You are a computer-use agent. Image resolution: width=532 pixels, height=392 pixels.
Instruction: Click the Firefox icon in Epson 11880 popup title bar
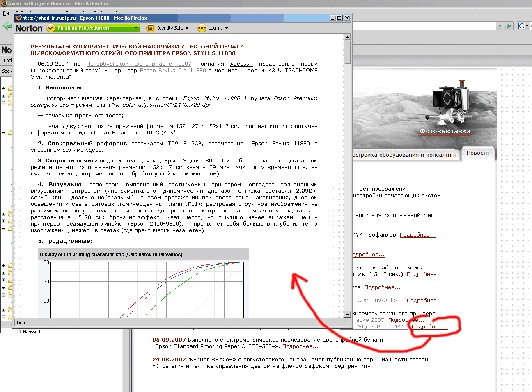[18, 18]
